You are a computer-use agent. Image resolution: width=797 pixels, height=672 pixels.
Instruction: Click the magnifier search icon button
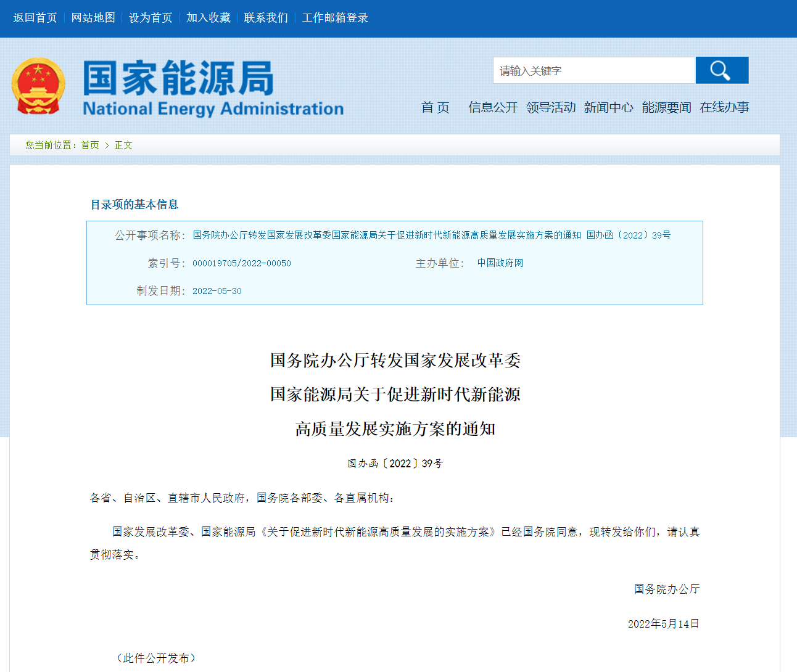point(722,70)
